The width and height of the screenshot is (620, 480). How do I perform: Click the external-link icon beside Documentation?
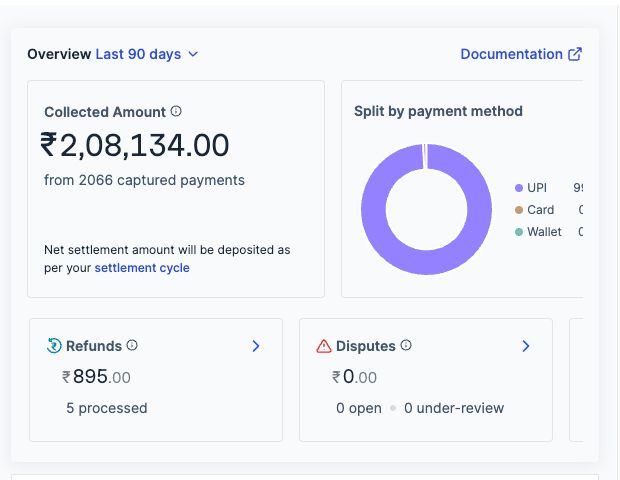click(575, 54)
